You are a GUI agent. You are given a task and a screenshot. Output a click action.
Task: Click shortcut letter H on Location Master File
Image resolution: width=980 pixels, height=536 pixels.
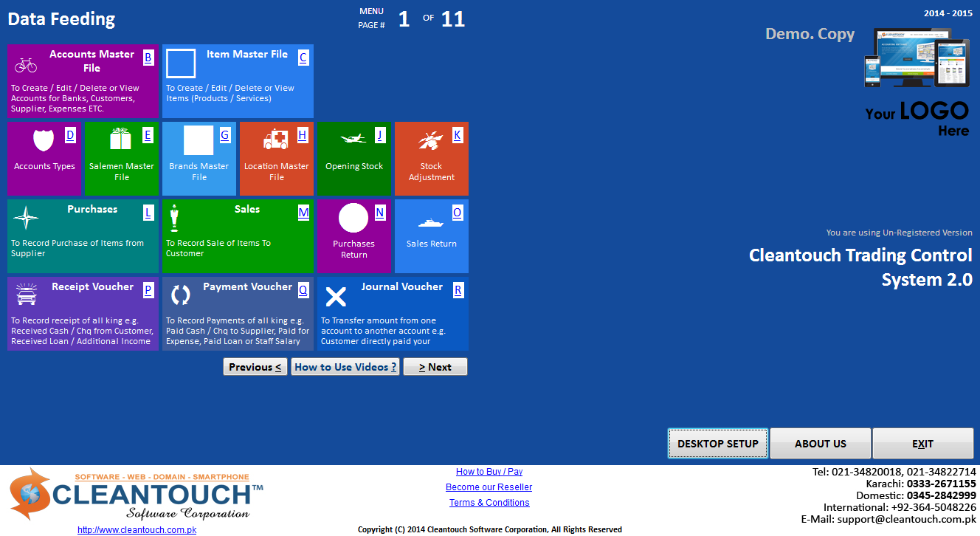303,135
